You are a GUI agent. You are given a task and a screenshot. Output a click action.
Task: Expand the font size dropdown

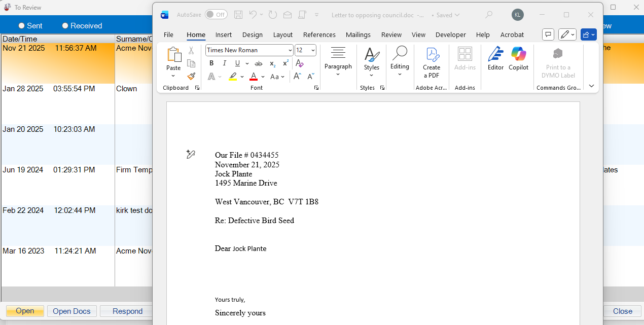point(312,50)
